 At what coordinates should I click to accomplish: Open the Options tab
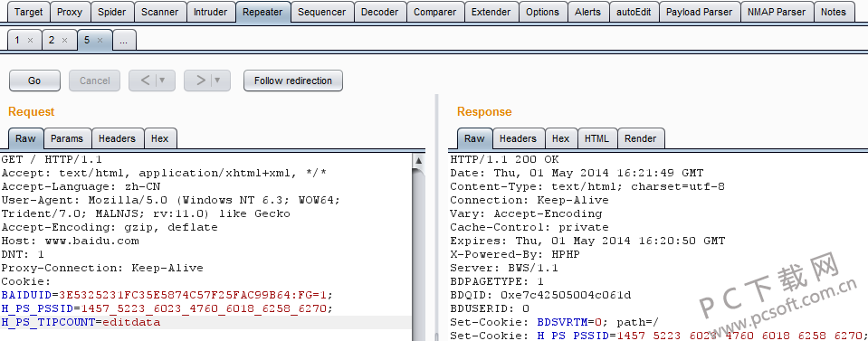pyautogui.click(x=542, y=12)
